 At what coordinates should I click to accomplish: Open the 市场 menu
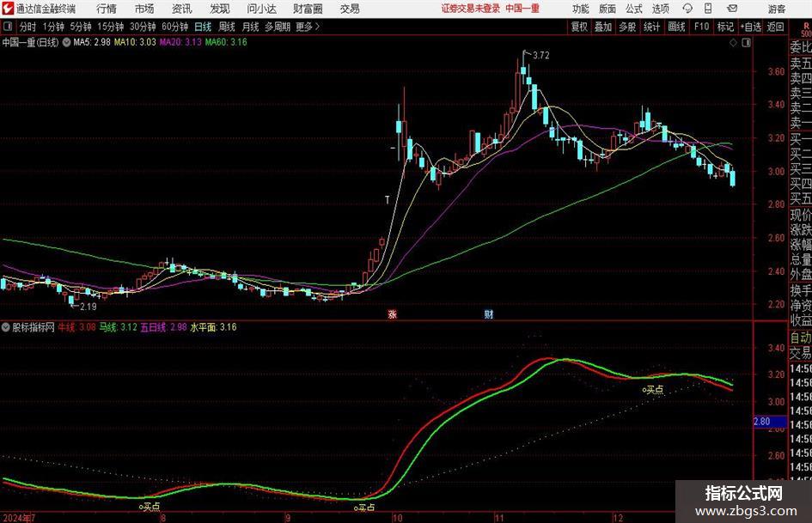tap(144, 9)
